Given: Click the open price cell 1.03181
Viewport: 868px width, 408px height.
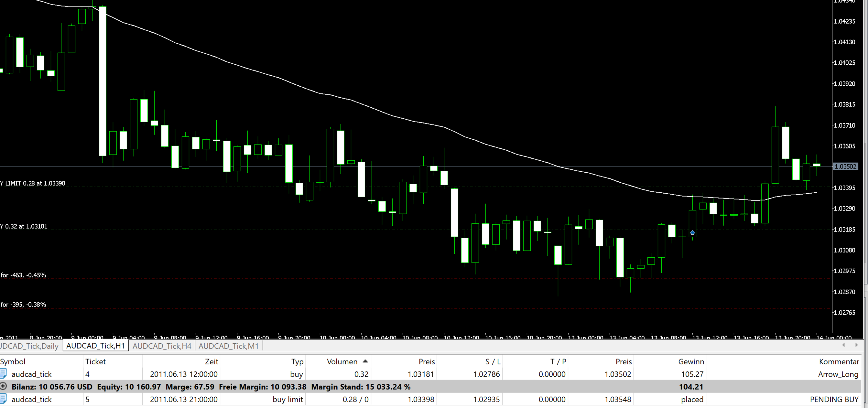Looking at the screenshot, I should [421, 374].
